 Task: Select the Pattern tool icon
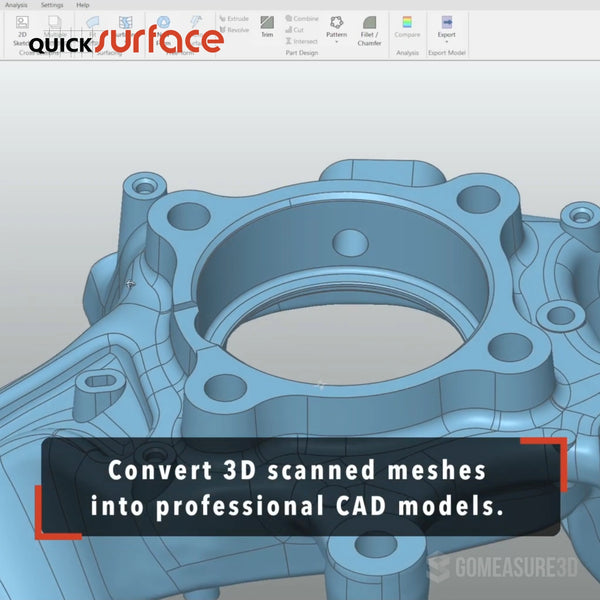tap(336, 22)
